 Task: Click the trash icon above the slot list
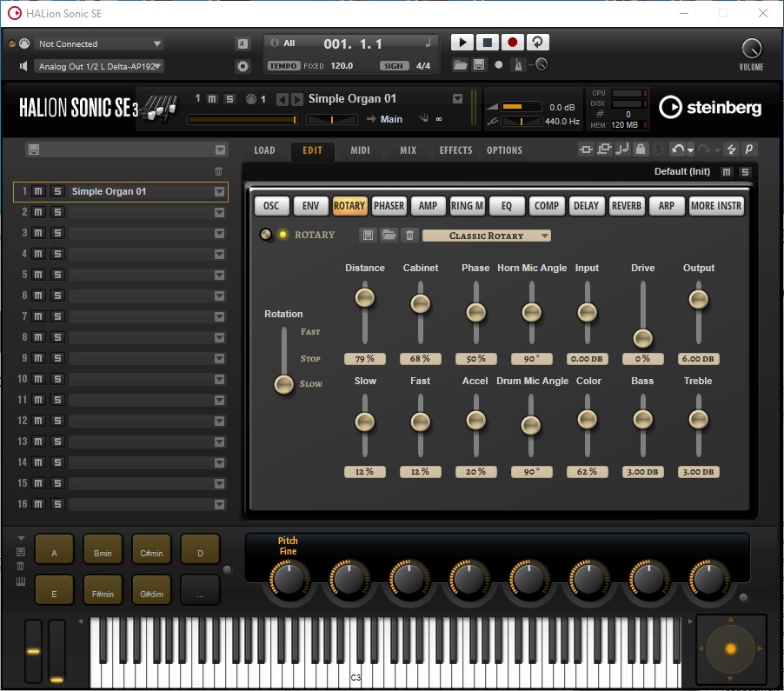coord(218,171)
